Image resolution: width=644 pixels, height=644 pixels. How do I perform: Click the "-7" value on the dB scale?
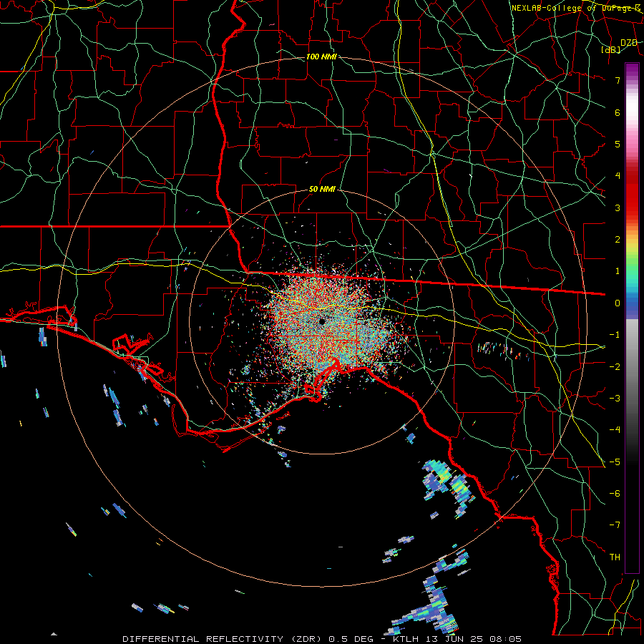[615, 525]
